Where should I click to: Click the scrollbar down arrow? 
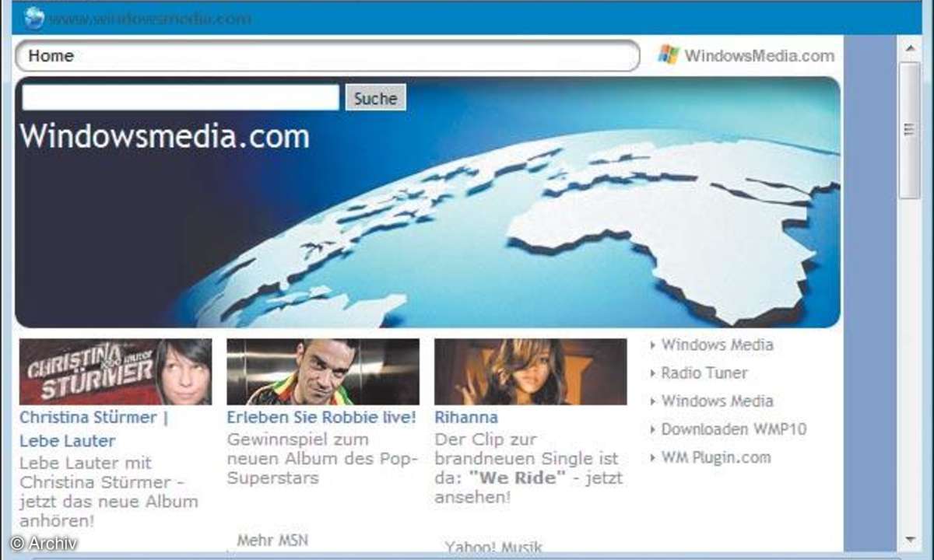click(909, 539)
